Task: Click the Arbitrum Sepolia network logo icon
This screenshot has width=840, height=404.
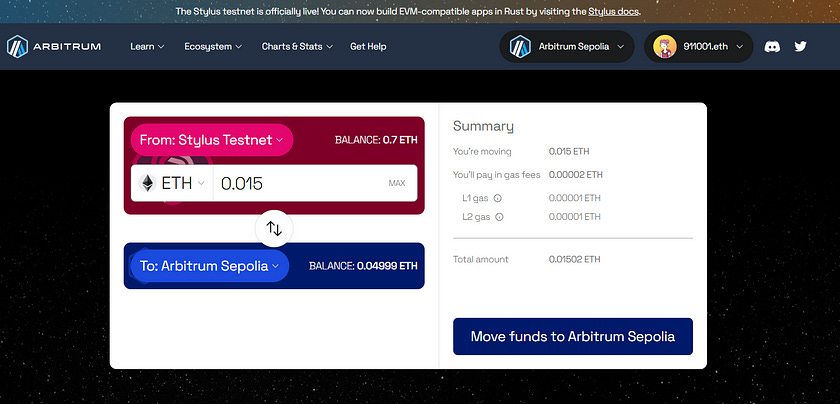Action: [520, 47]
